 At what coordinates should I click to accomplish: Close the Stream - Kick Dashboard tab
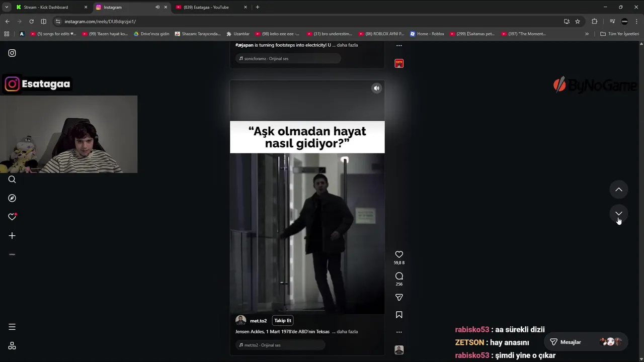coord(86,7)
